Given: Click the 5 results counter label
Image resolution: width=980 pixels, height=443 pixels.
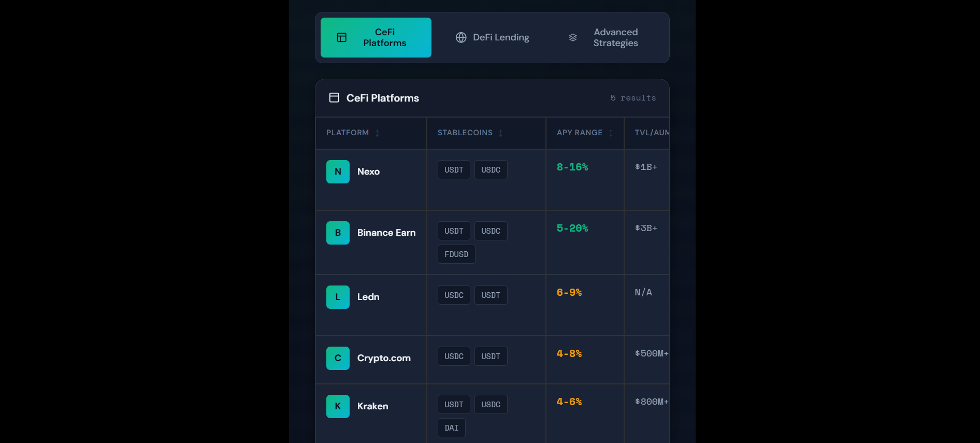Looking at the screenshot, I should 633,97.
